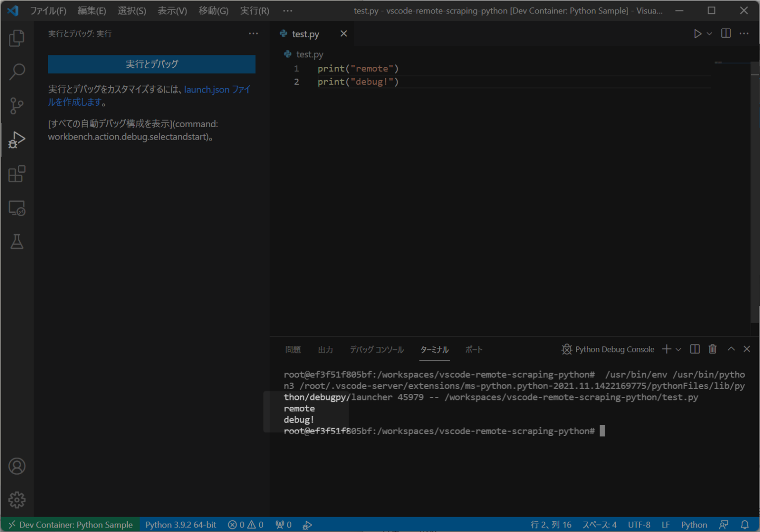This screenshot has height=532, width=760.
Task: Split the editor with the split icon
Action: (x=726, y=34)
